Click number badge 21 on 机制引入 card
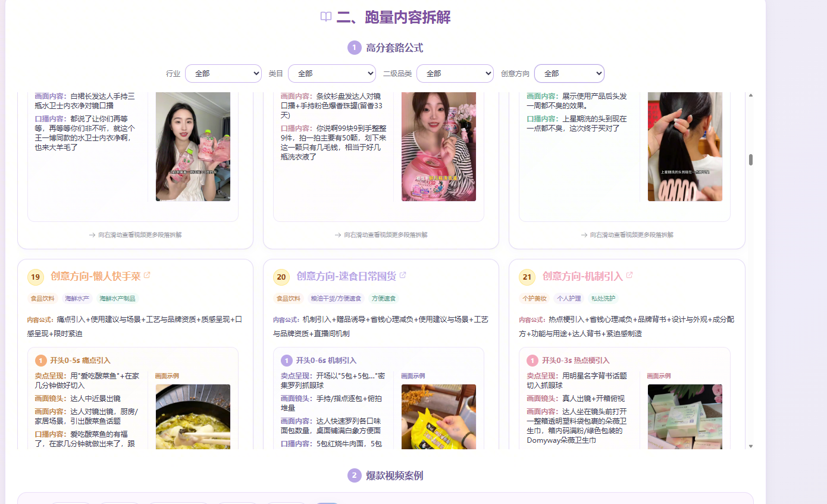The height and width of the screenshot is (504, 827). coord(527,277)
